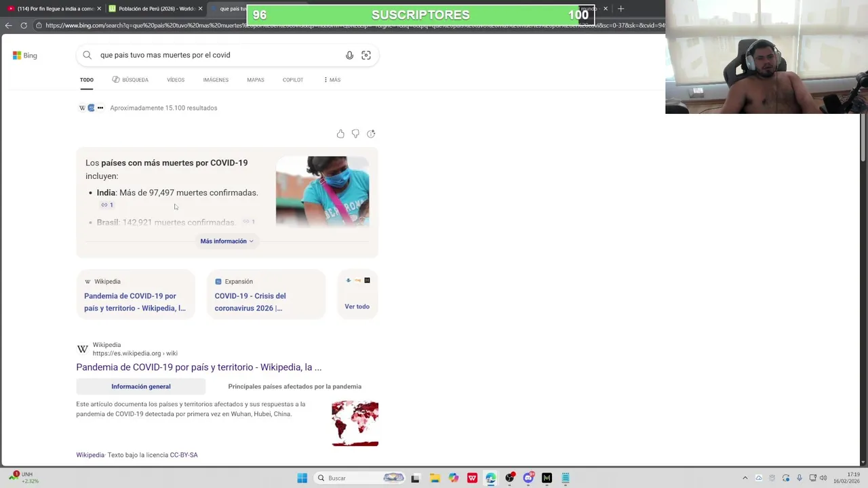Image resolution: width=868 pixels, height=488 pixels.
Task: Go back with the browser back arrow
Action: (x=8, y=26)
